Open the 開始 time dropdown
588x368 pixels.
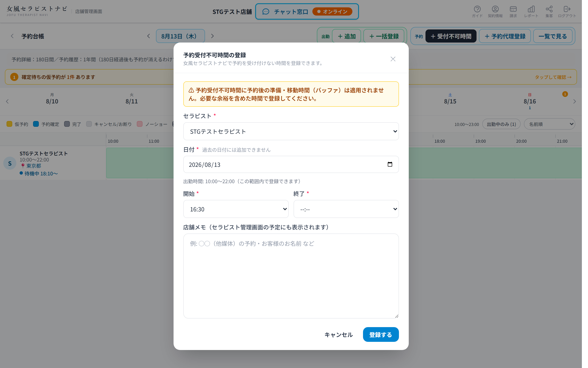point(236,209)
